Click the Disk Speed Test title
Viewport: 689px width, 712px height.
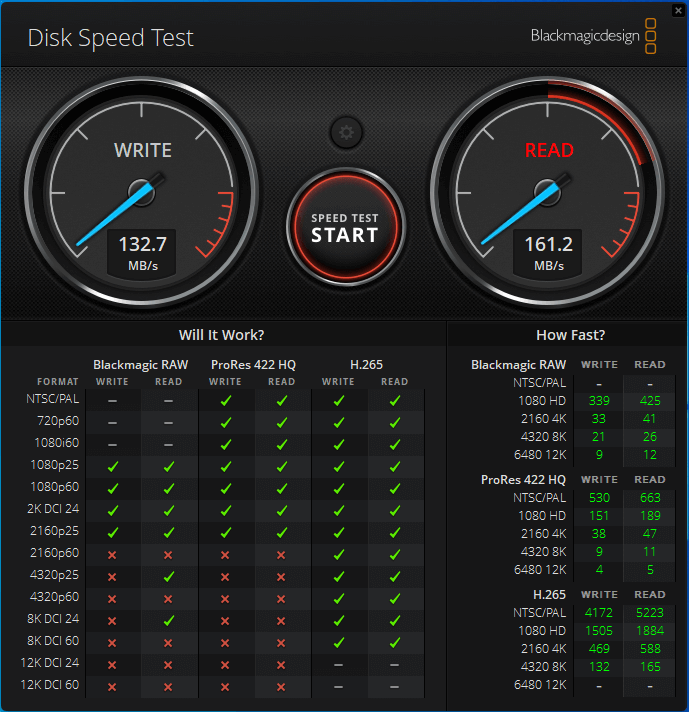point(110,38)
